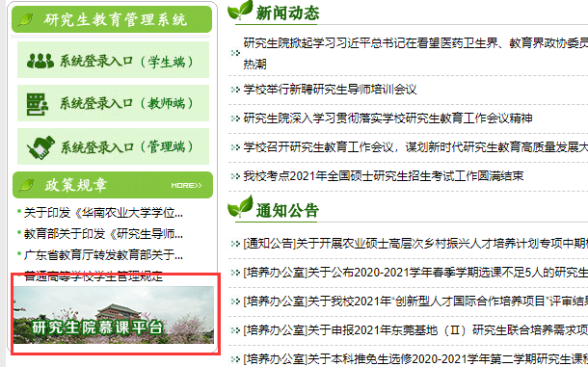This screenshot has height=367, width=588.
Task: Click arrow bullet before 学校举行新聘研究生导师培训会议
Action: (235, 90)
